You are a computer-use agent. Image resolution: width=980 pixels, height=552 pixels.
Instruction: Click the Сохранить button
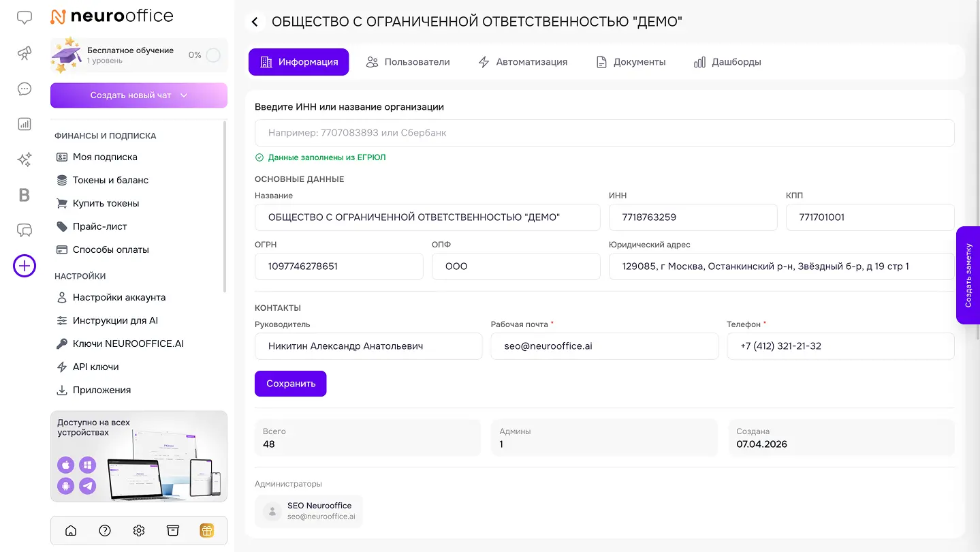(x=291, y=384)
